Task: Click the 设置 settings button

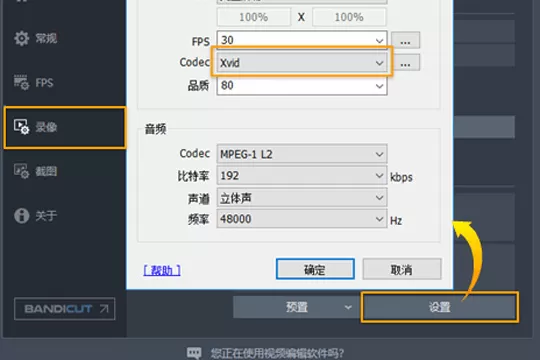Action: click(440, 307)
